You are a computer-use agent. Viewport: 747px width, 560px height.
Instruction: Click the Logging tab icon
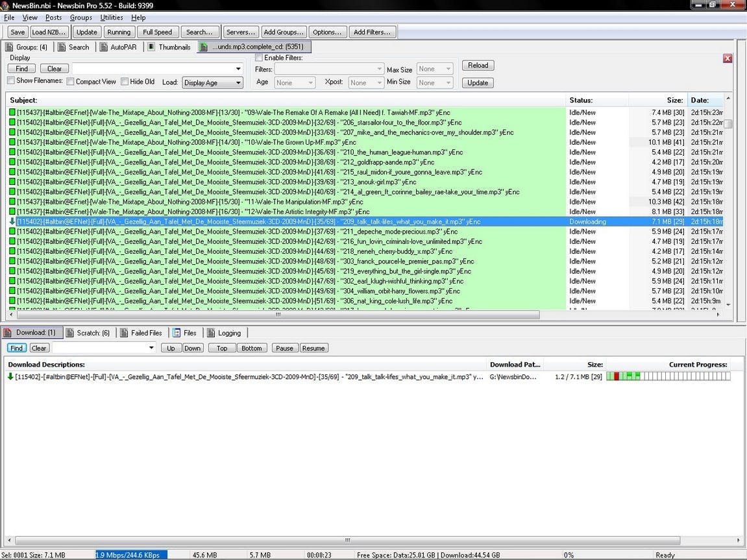click(210, 333)
